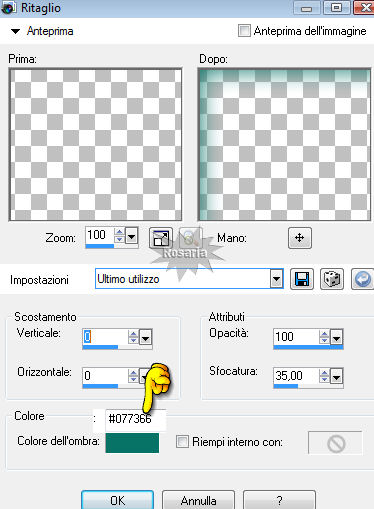
Task: Click the Riempi interno color box with no-fill symbol
Action: (x=335, y=443)
